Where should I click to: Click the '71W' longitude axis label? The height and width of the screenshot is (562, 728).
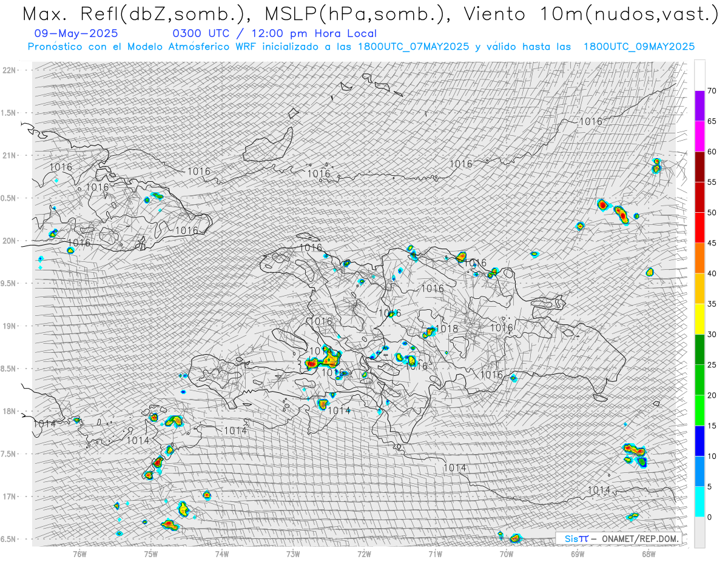tap(435, 554)
